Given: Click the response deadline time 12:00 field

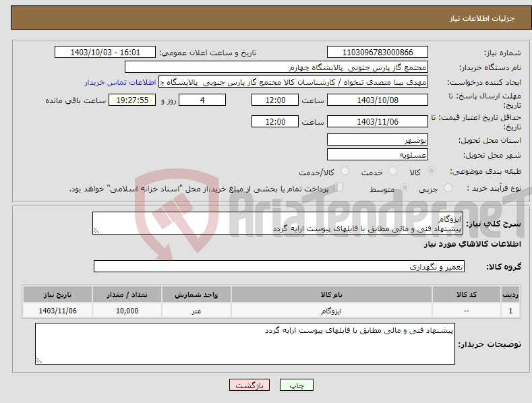Looking at the screenshot, I should 275,100.
